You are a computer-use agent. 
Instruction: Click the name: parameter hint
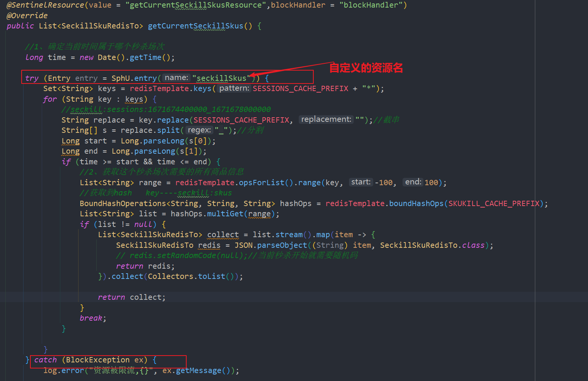176,78
